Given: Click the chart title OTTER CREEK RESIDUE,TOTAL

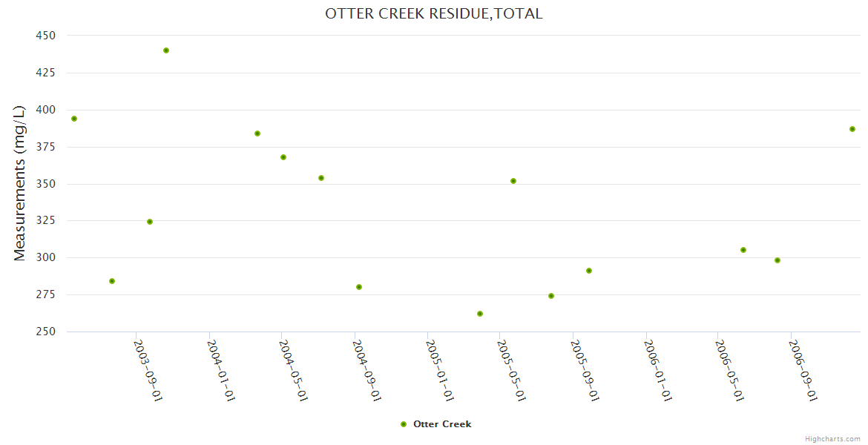Looking at the screenshot, I should pyautogui.click(x=434, y=13).
